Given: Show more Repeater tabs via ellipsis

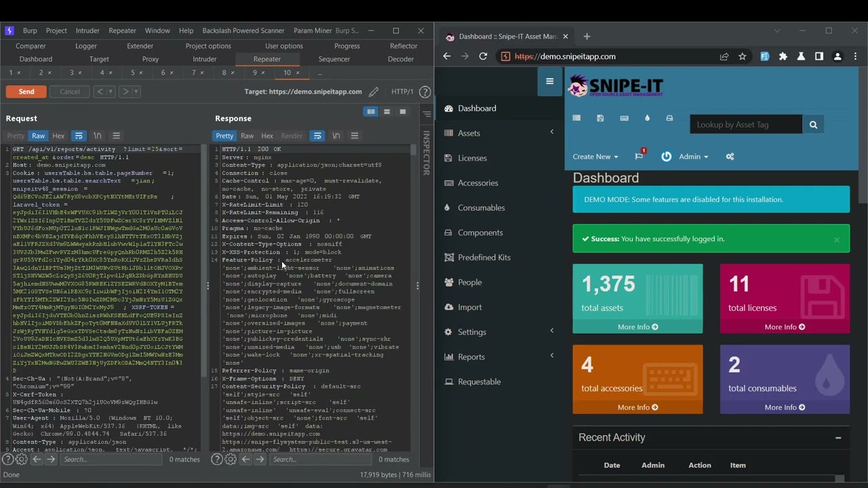Looking at the screenshot, I should coord(319,73).
